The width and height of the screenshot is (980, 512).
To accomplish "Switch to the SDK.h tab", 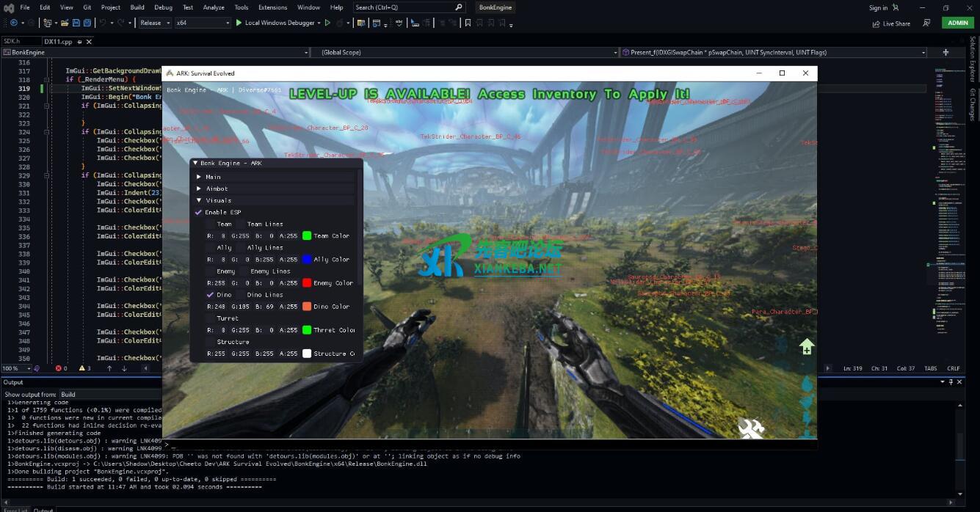I will (x=12, y=42).
